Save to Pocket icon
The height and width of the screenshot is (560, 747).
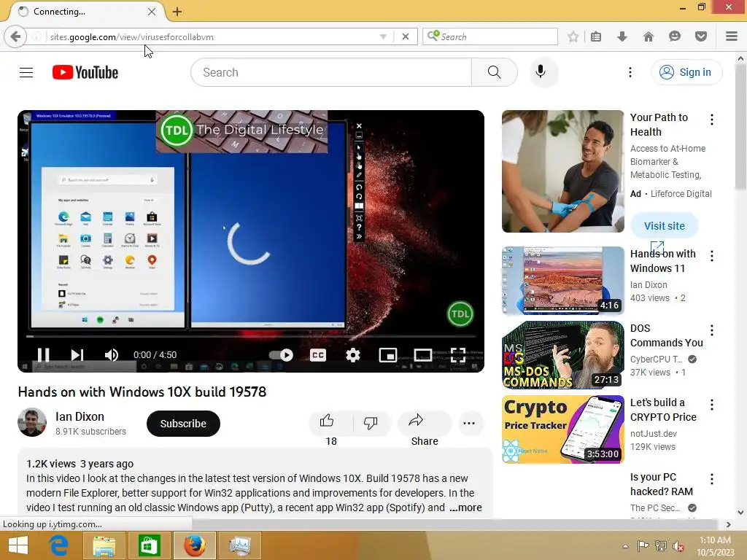(x=701, y=36)
